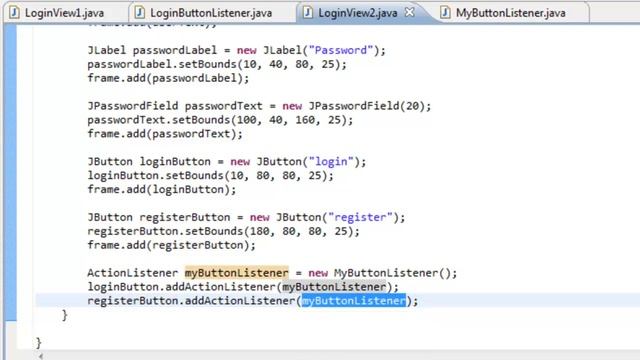Click the Java file icon on LoginView2.java tab
Viewport: 640px width, 360px height.
tap(308, 13)
